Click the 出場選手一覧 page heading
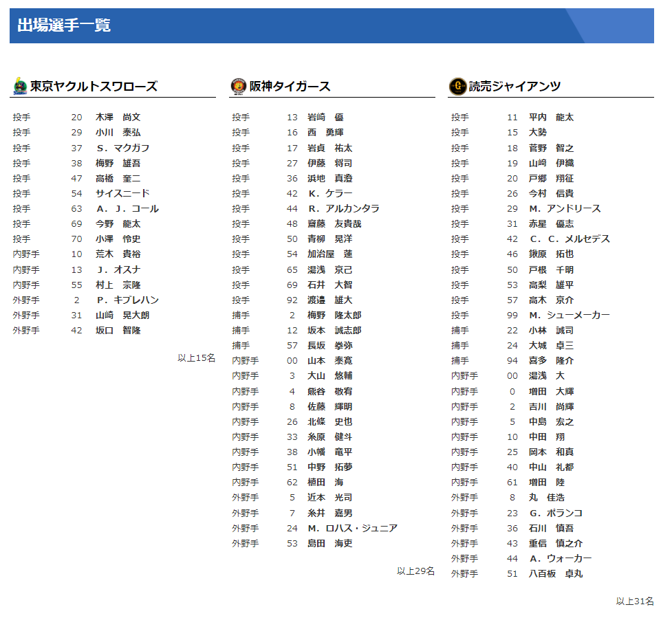 [x=64, y=25]
